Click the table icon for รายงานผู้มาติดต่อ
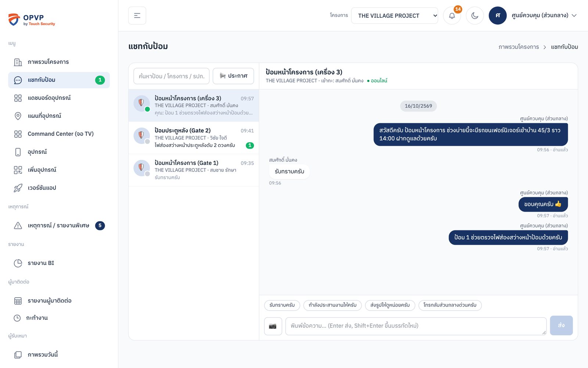588x368 pixels. click(x=18, y=301)
